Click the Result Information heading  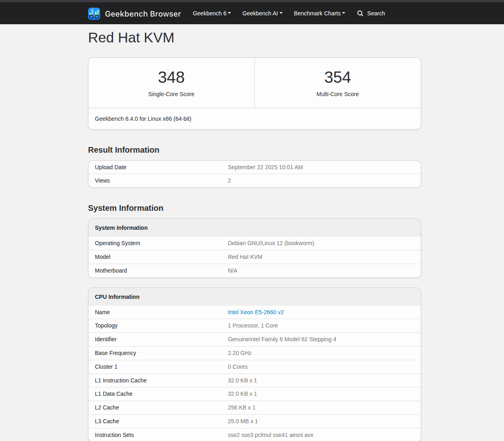tap(124, 150)
